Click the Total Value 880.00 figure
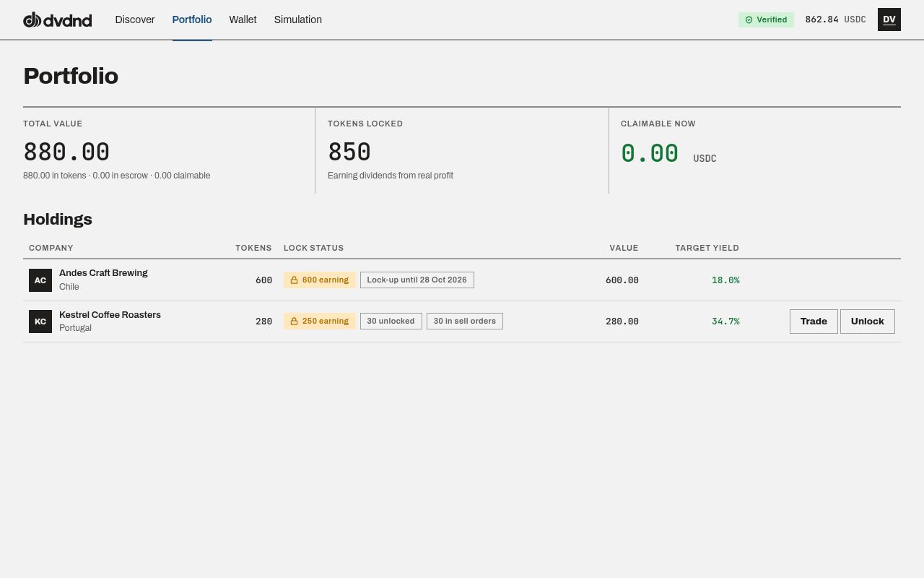Viewport: 924px width, 578px height. click(66, 152)
